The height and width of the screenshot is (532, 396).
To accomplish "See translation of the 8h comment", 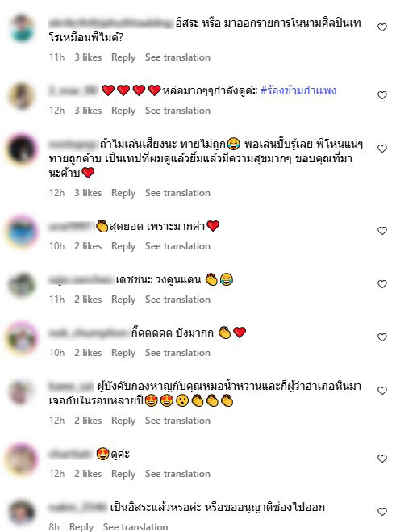I will 135,527.
